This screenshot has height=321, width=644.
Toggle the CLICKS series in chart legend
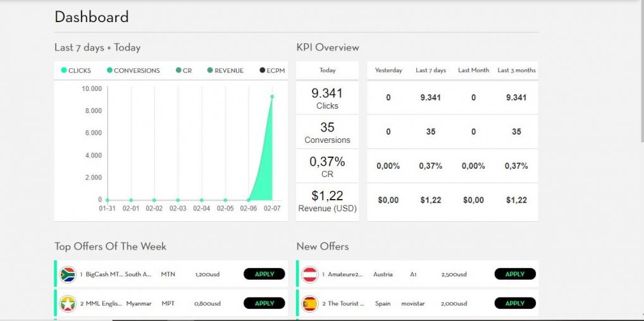coord(76,71)
